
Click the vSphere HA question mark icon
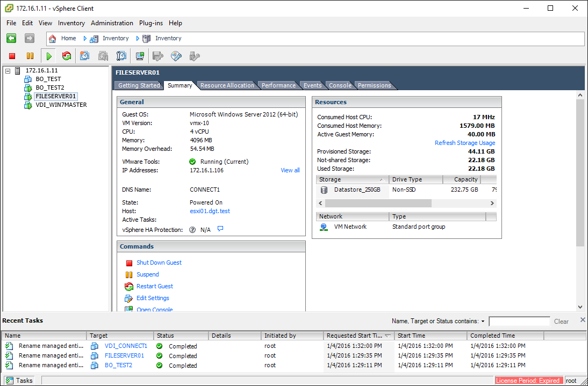coord(192,230)
